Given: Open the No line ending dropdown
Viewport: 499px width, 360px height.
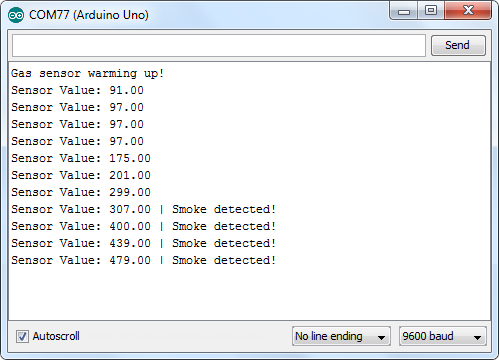Looking at the screenshot, I should [341, 336].
